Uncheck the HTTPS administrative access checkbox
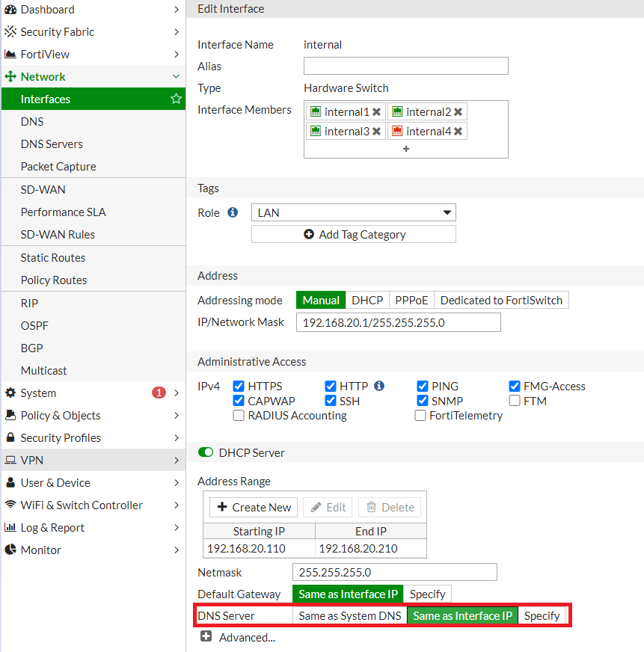Screen dimensions: 644x652 (x=239, y=387)
